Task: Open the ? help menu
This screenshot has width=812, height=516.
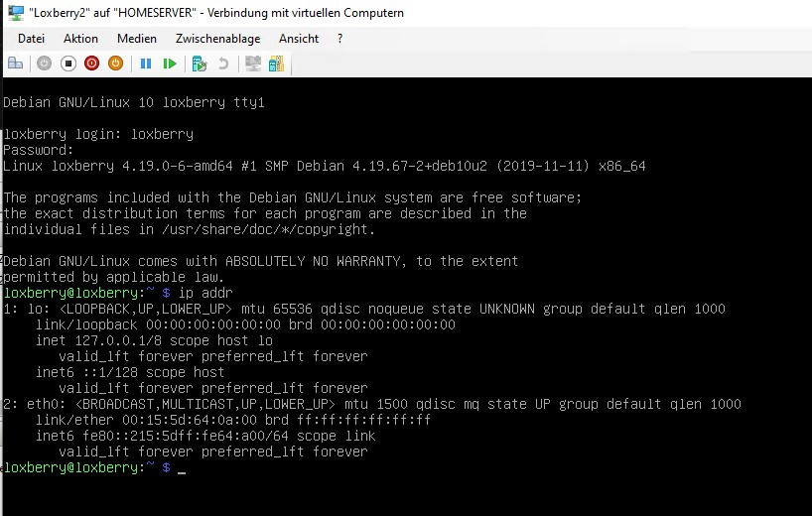Action: click(x=339, y=39)
